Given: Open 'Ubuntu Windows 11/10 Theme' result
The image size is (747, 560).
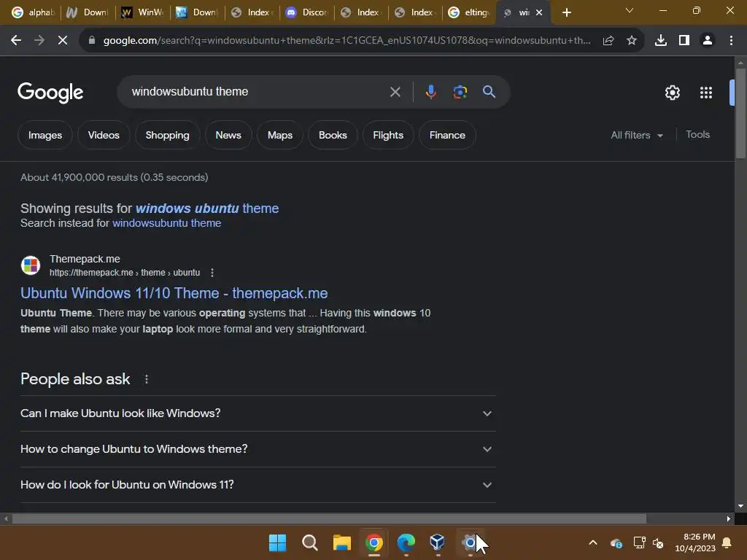Looking at the screenshot, I should [x=174, y=293].
